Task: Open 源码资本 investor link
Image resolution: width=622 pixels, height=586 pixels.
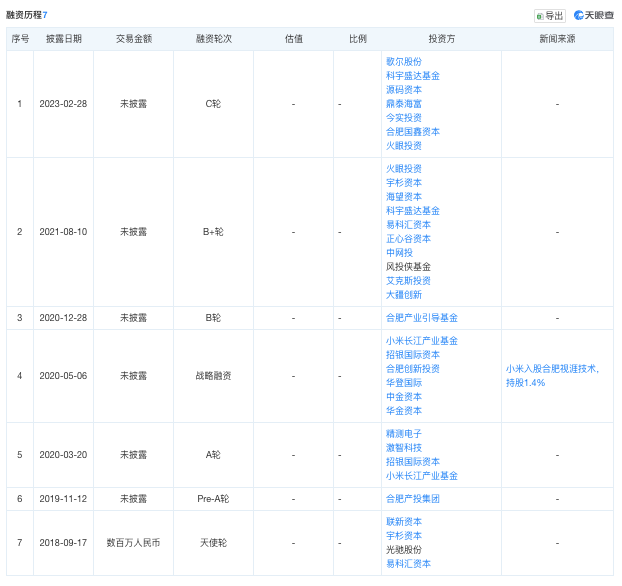Action: (403, 89)
